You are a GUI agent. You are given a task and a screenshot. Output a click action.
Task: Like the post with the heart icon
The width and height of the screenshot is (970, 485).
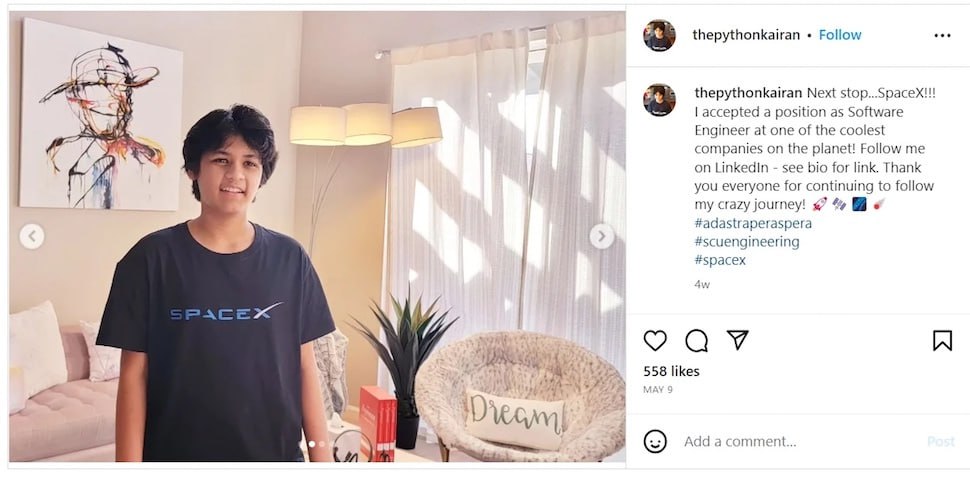pyautogui.click(x=655, y=340)
